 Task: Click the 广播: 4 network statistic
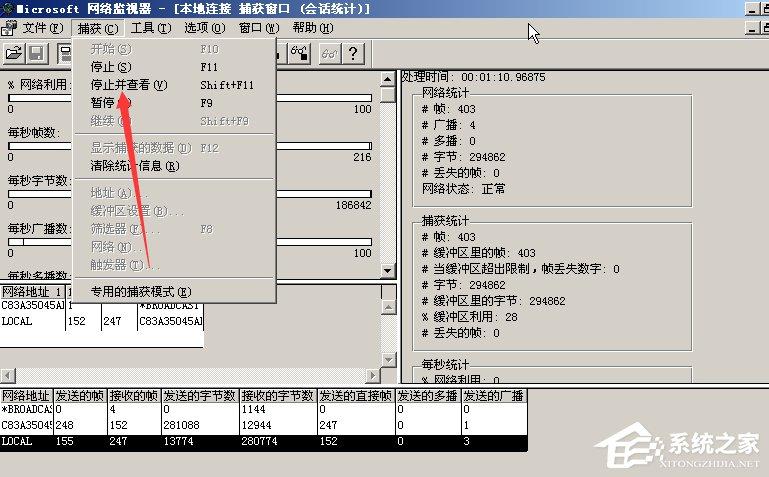[x=449, y=125]
